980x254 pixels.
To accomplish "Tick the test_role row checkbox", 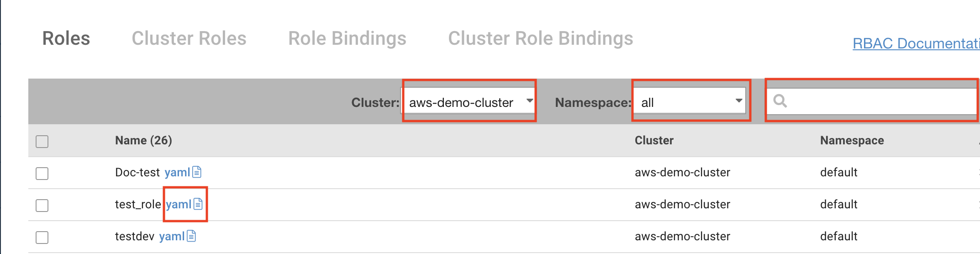I will pyautogui.click(x=42, y=206).
